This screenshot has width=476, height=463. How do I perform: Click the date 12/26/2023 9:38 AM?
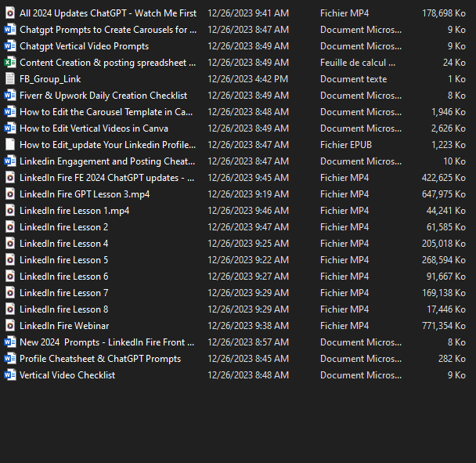click(248, 326)
